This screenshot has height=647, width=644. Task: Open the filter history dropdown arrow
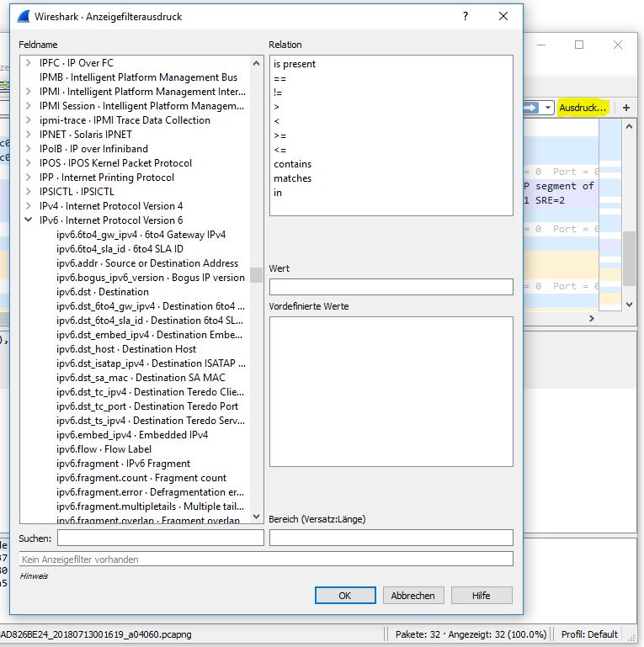tap(548, 108)
